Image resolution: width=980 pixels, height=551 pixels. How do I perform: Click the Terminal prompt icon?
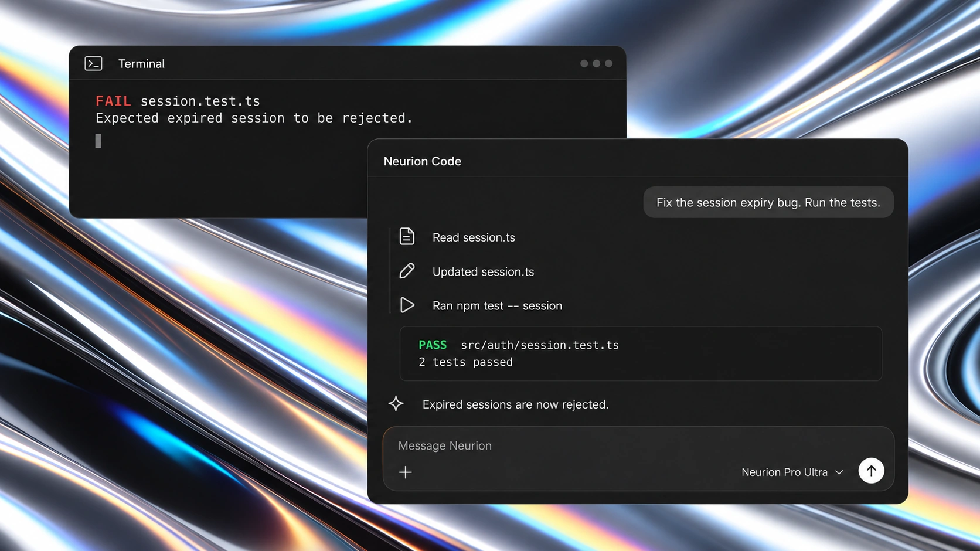pos(93,63)
